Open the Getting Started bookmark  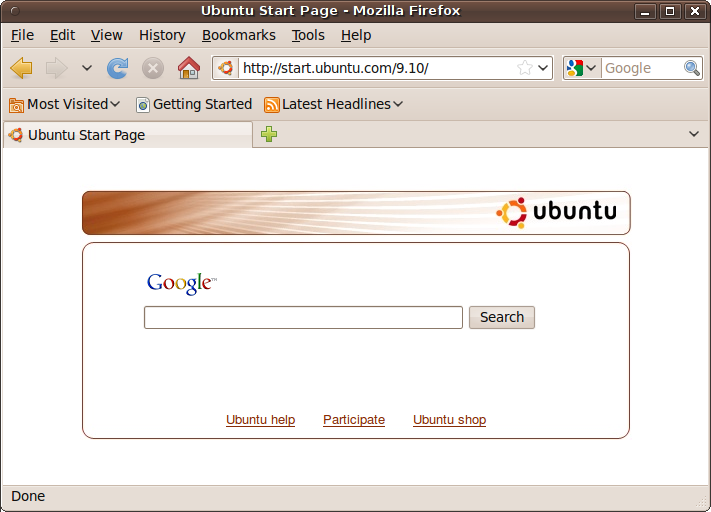194,104
